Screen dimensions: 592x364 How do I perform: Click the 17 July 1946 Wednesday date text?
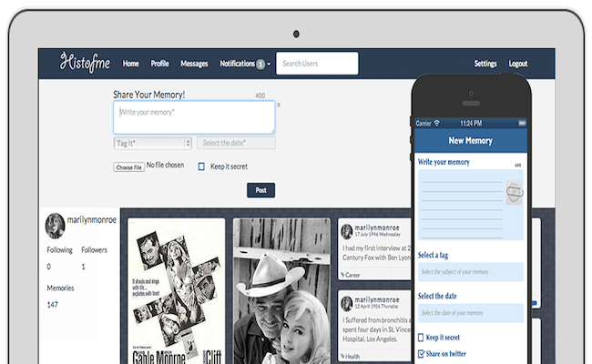[x=378, y=234]
